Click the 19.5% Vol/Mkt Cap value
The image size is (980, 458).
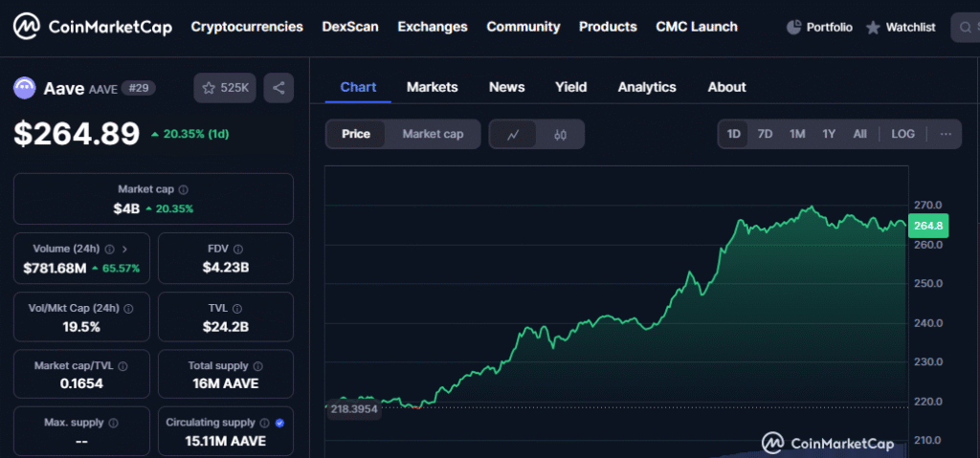point(81,327)
